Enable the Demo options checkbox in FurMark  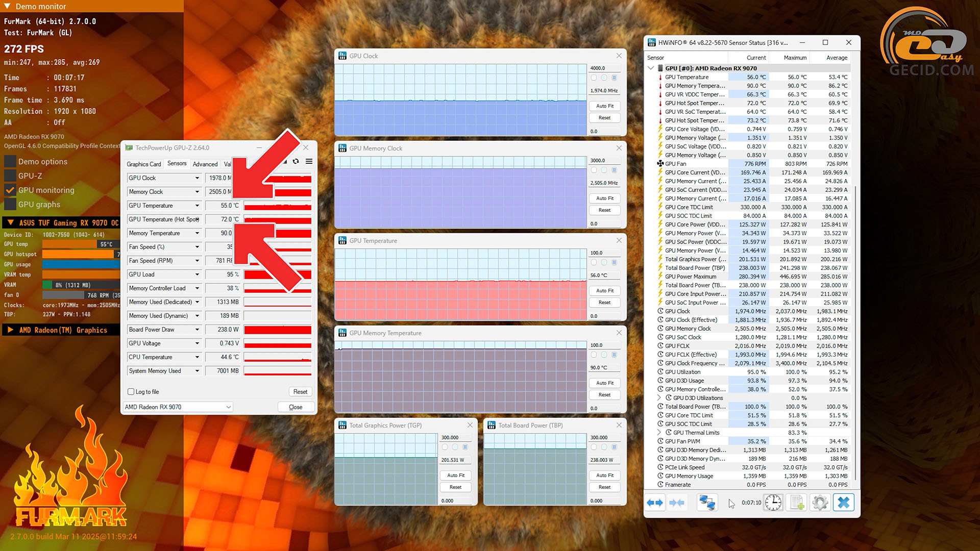coord(10,162)
